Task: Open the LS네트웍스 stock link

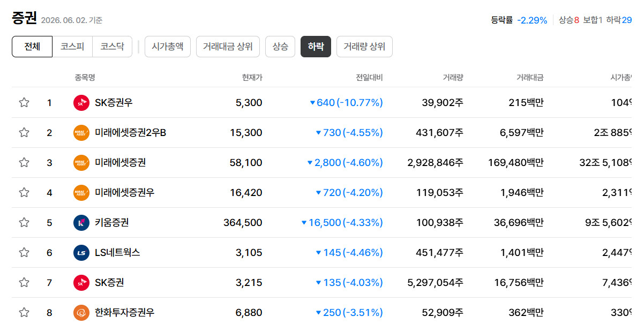Action: (117, 252)
